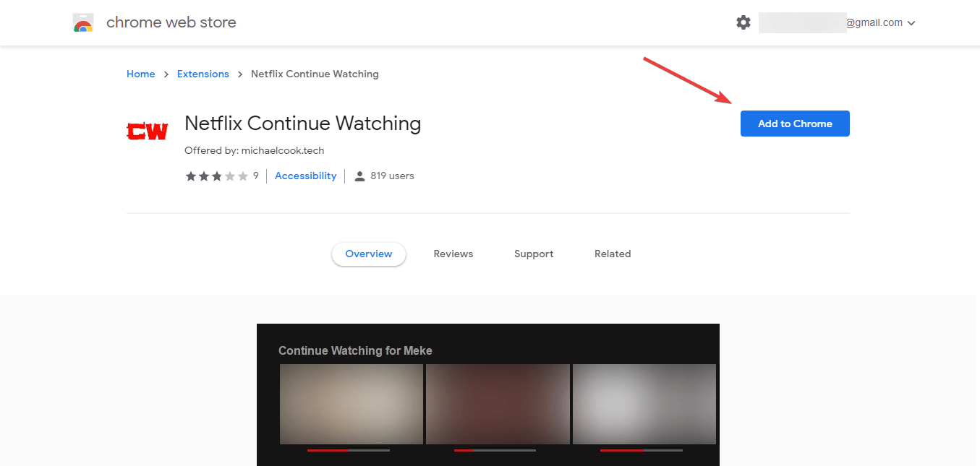Open the Extensions breadcrumb link
The image size is (980, 466).
203,74
